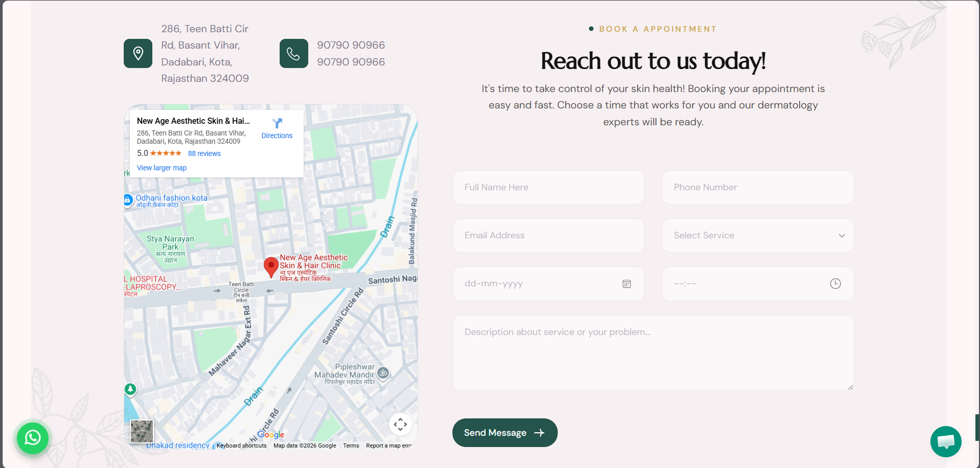
Task: Click the Directions arrow icon on map
Action: click(277, 123)
